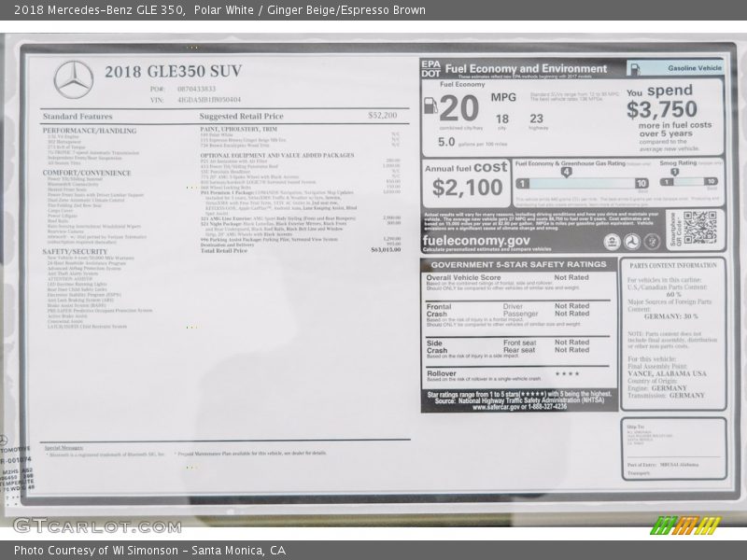Click the $3,750 fuel cost figure
Viewport: 747px width, 560px height.
[x=662, y=109]
